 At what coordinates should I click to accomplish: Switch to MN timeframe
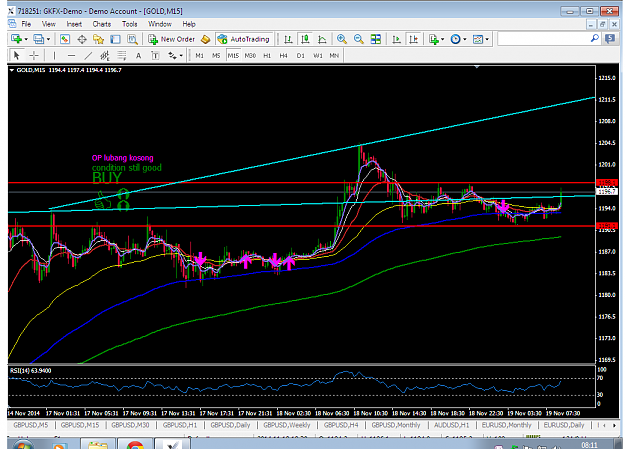[334, 55]
